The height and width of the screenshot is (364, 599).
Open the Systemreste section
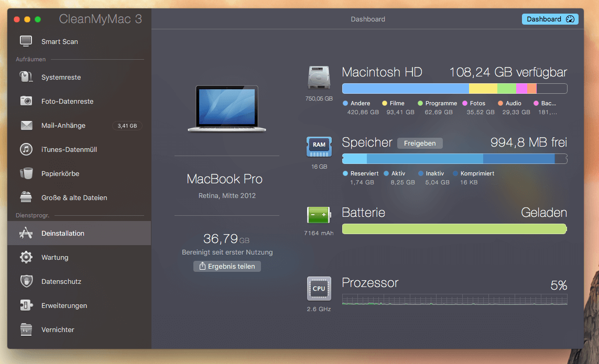tap(79, 77)
